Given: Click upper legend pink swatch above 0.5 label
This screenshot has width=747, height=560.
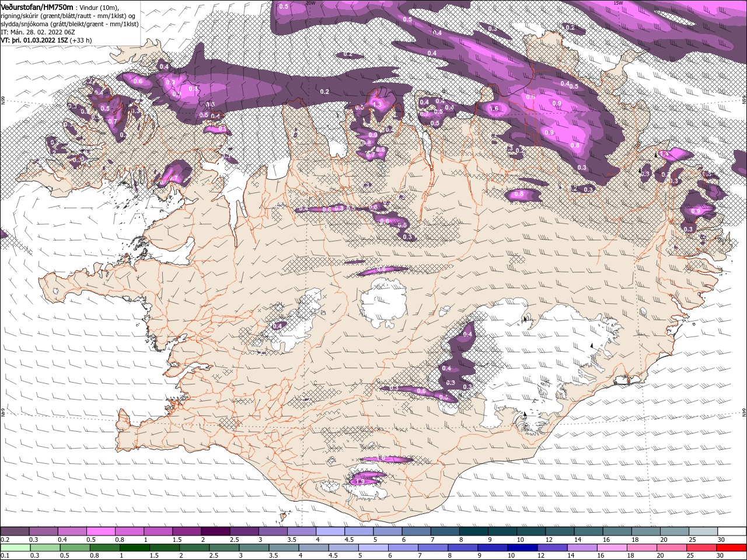Looking at the screenshot, I should coord(101,531).
